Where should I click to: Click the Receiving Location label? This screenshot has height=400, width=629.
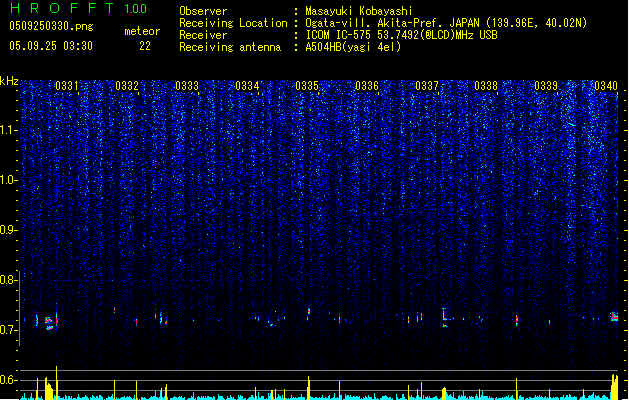[x=233, y=23]
